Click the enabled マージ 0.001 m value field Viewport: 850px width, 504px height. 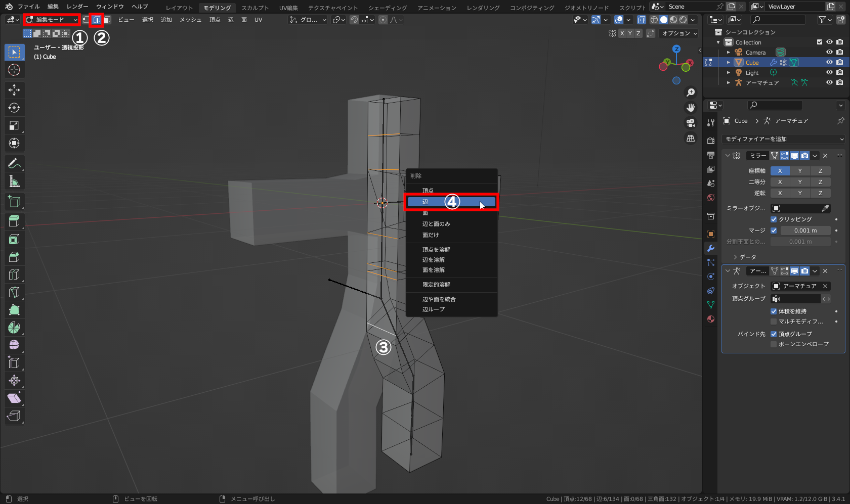click(x=805, y=231)
